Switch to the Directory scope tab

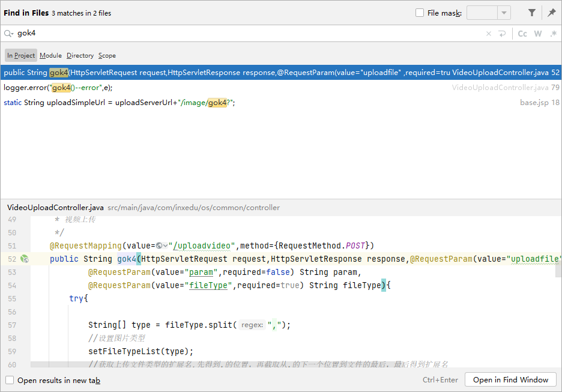[x=80, y=56]
